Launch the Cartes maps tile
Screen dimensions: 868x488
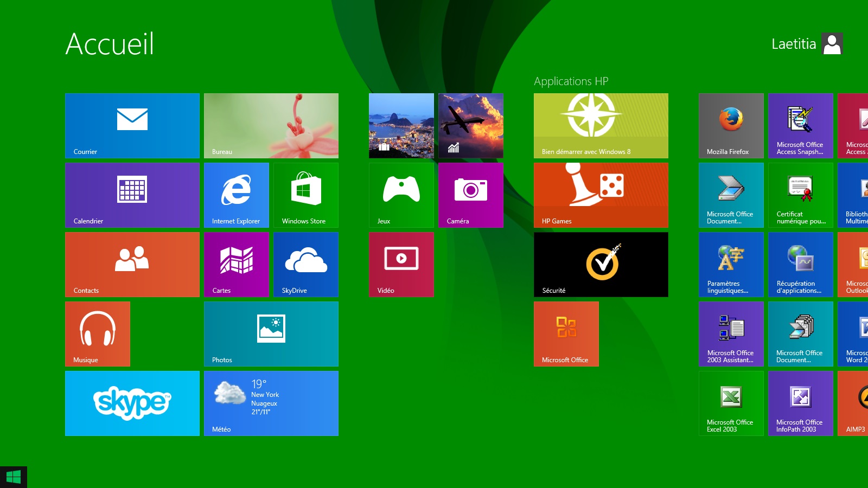tap(237, 265)
